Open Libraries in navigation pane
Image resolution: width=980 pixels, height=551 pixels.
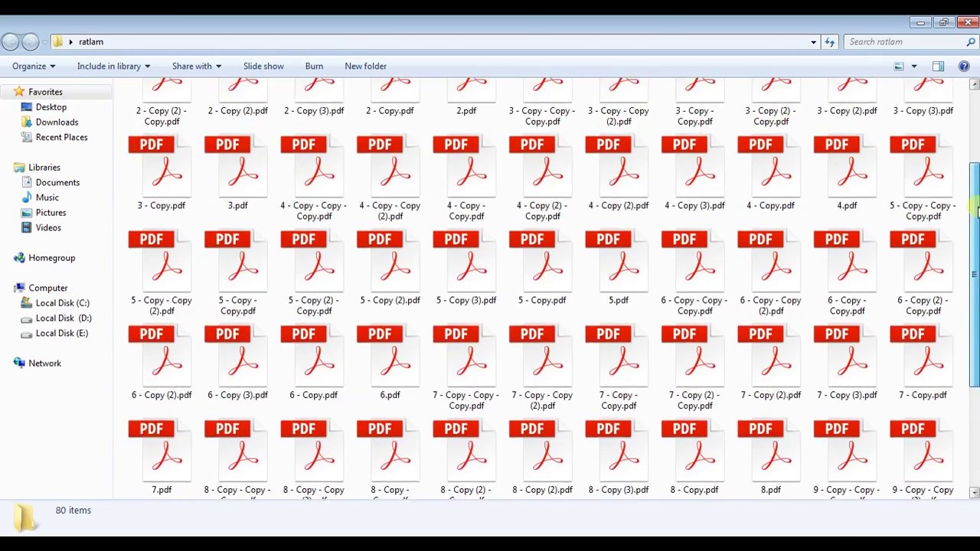(x=44, y=168)
